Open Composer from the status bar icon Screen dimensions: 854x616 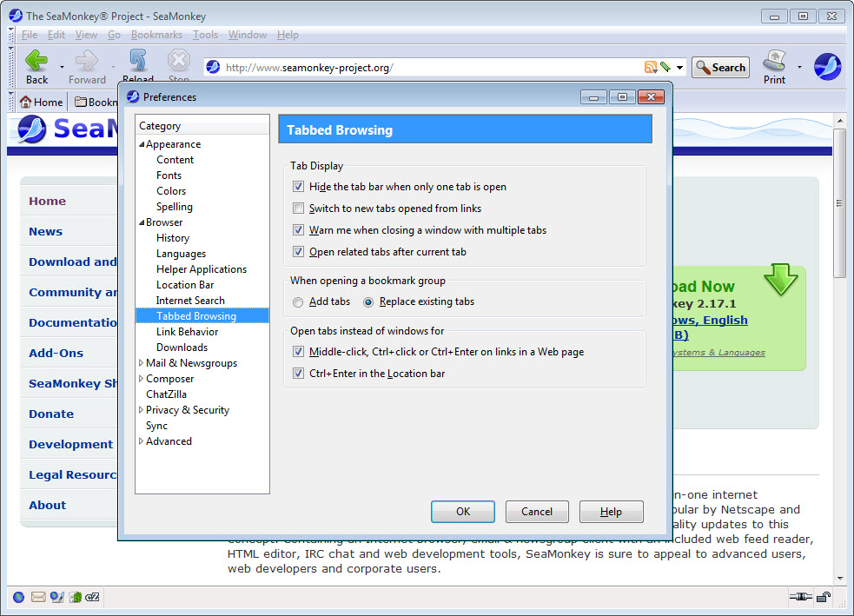(x=56, y=597)
